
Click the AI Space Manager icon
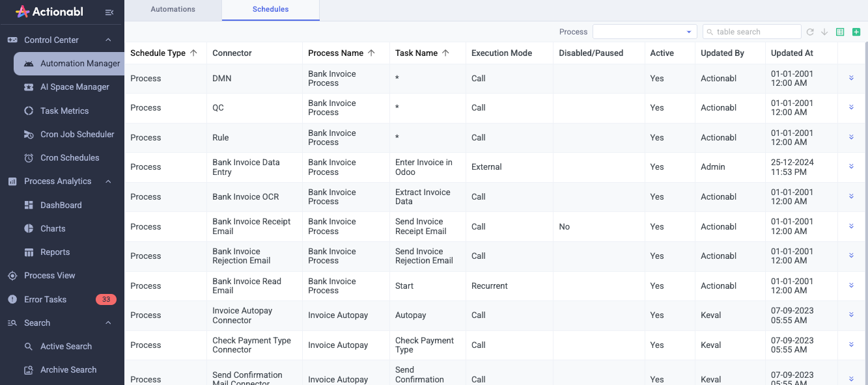[x=29, y=87]
